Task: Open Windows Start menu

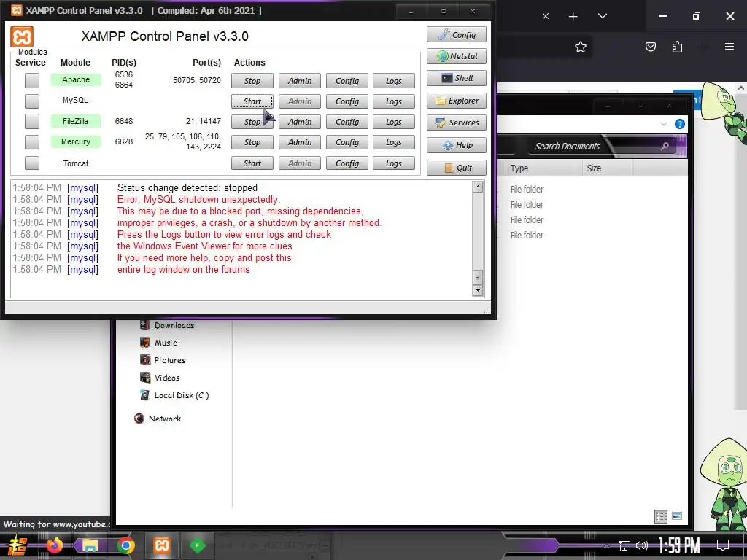Action: point(18,545)
